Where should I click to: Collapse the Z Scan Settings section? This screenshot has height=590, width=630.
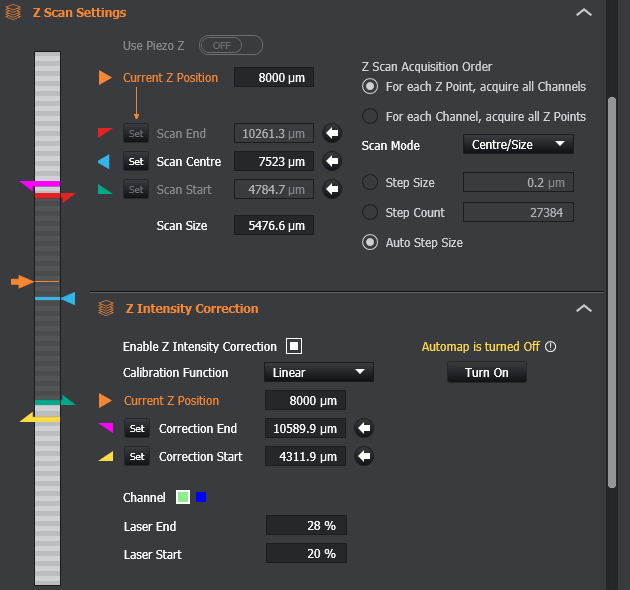(584, 12)
